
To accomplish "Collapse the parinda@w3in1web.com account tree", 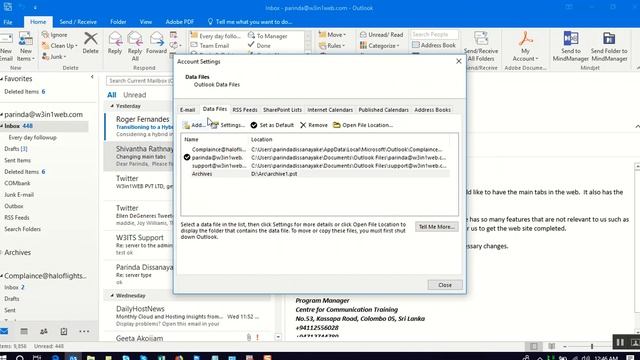I will pos(2,115).
